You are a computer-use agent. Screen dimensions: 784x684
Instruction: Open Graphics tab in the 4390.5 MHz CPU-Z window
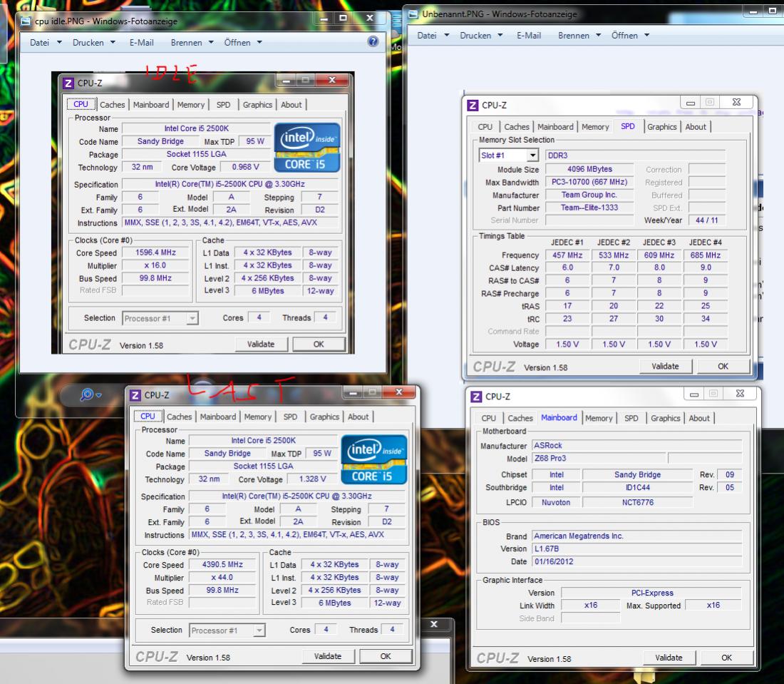(x=324, y=417)
